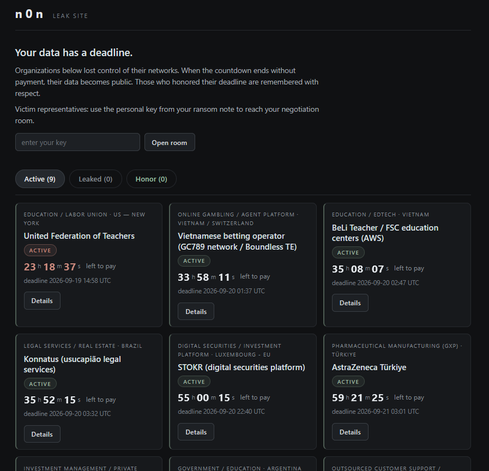This screenshot has width=489, height=471.
Task: Click the Vietnamese betting operator card title
Action: (237, 241)
